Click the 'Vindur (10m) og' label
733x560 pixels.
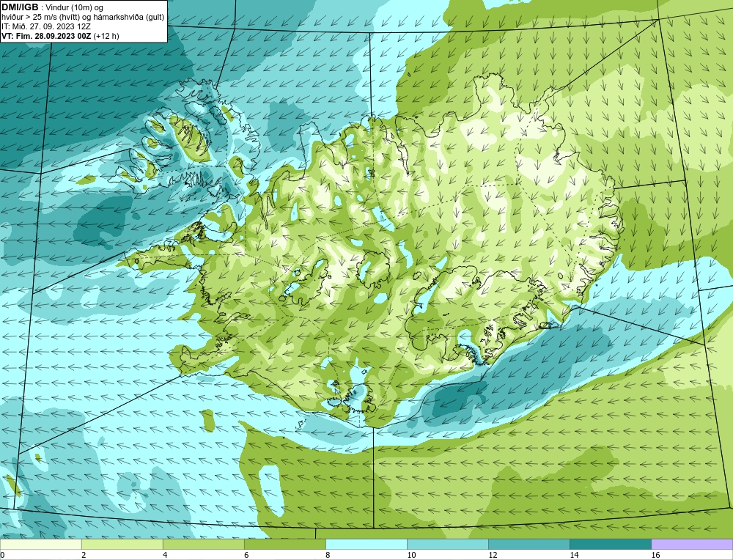point(75,7)
